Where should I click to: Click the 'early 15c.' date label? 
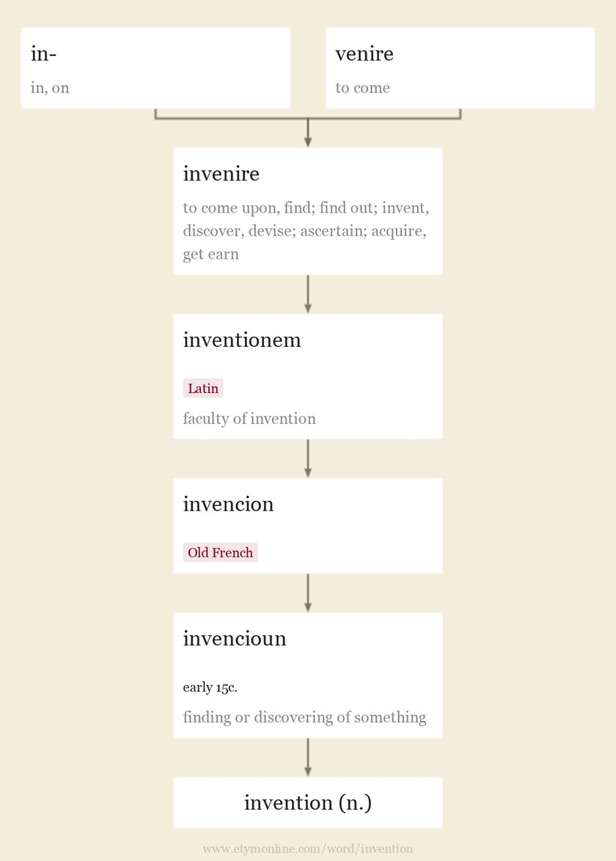210,687
